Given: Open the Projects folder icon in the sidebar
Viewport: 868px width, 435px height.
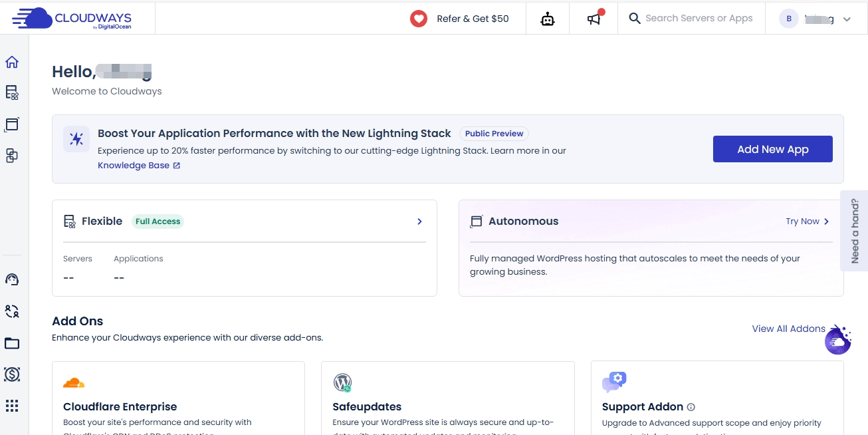Looking at the screenshot, I should (12, 343).
